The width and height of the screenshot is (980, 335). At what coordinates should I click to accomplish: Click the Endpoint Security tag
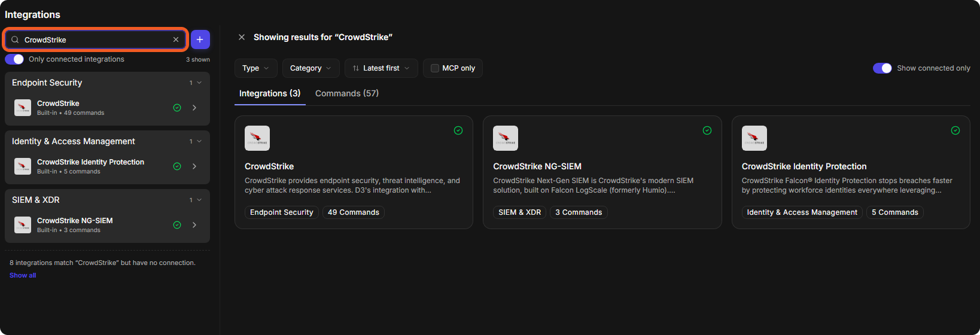(x=282, y=212)
